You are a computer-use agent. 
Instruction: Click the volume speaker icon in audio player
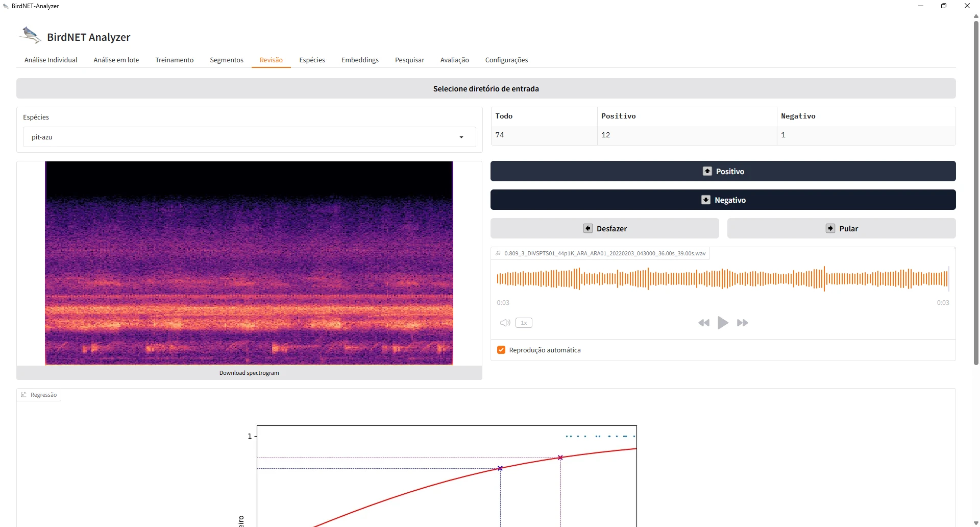(x=505, y=323)
